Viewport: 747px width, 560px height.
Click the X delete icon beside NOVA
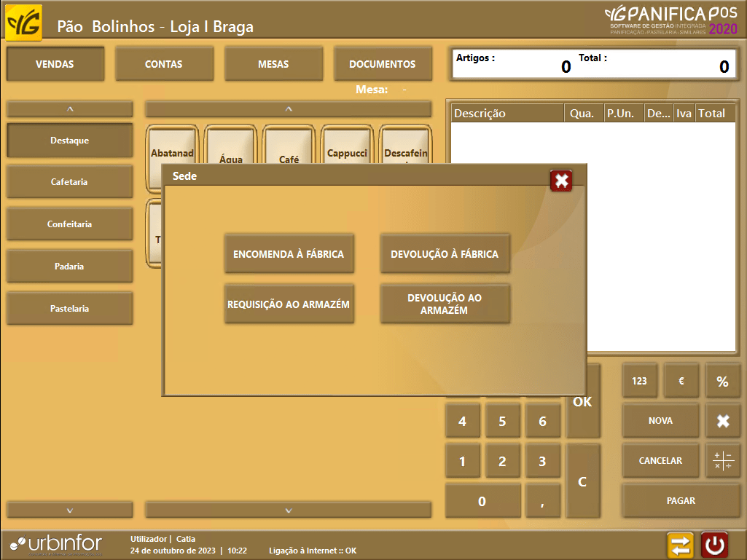coord(722,421)
